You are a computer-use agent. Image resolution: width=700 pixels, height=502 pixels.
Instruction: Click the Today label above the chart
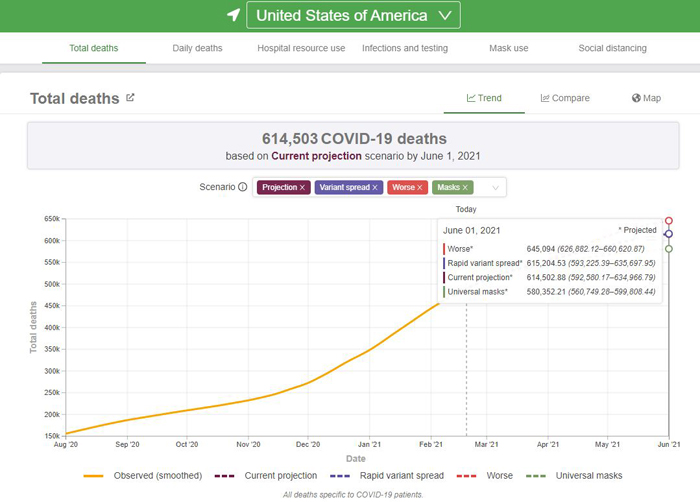[466, 209]
